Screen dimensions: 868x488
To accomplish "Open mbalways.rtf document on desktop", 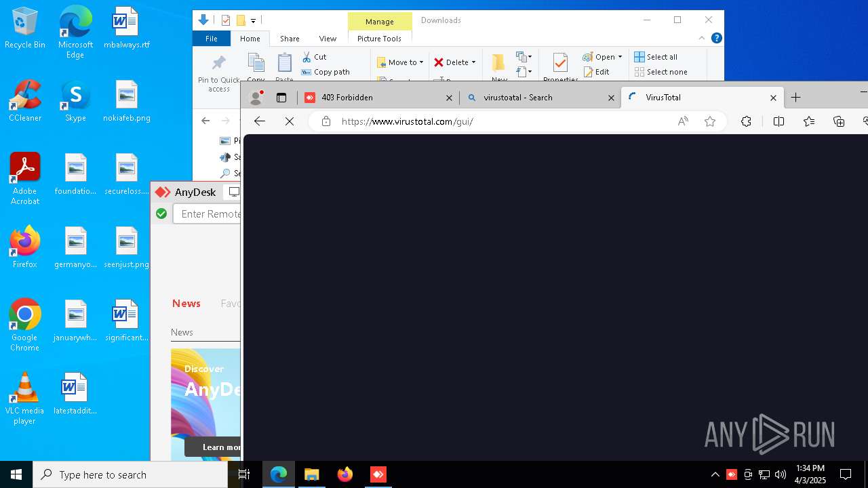I will point(126,28).
